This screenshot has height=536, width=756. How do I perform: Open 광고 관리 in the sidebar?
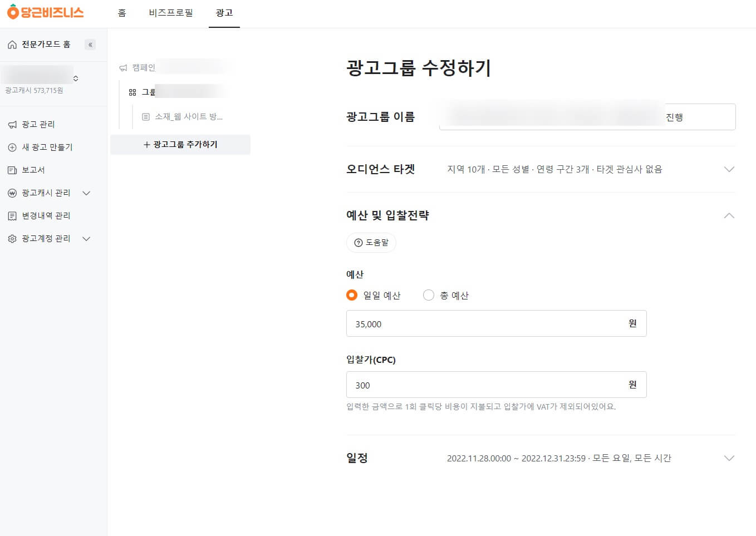tap(38, 125)
